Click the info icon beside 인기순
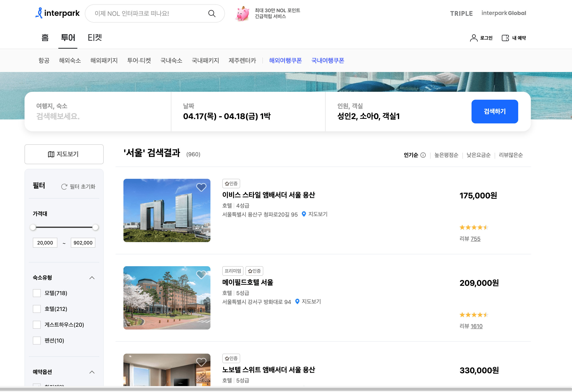This screenshot has height=392, width=572. click(x=423, y=155)
